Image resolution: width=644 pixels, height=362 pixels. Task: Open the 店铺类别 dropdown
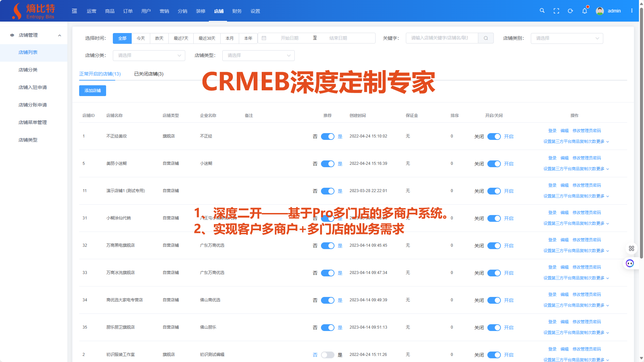click(567, 38)
